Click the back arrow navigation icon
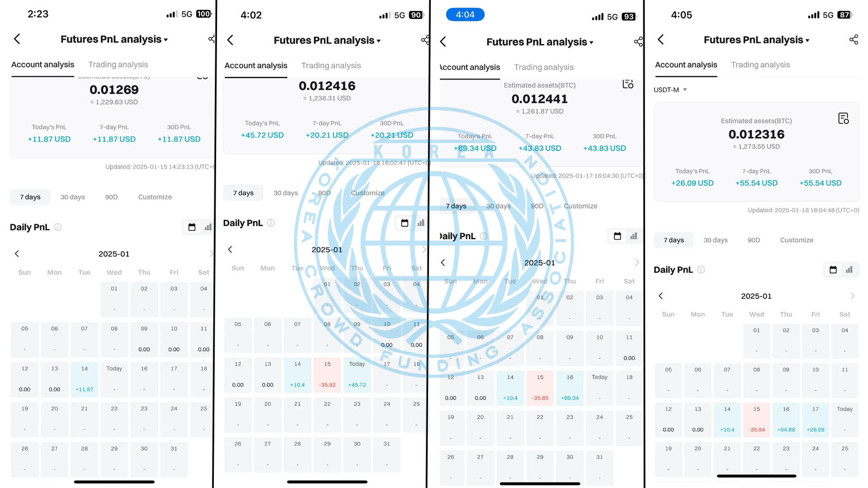Viewport: 868px width, 488px height. pos(17,39)
